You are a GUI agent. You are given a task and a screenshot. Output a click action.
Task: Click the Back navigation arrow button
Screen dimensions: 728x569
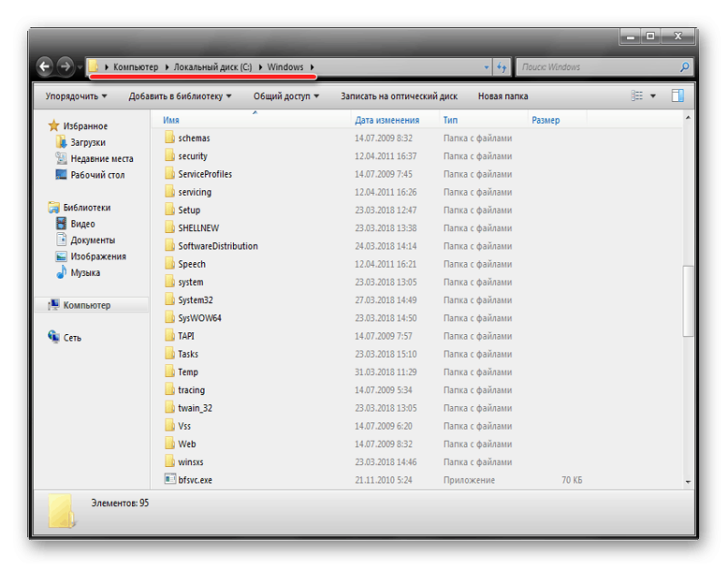coord(45,66)
